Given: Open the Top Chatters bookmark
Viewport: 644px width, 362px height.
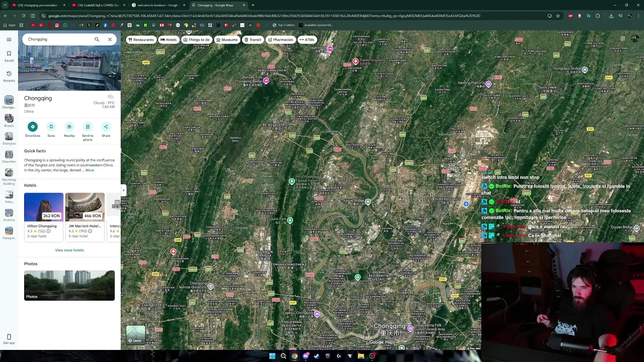Looking at the screenshot, I should [x=284, y=25].
